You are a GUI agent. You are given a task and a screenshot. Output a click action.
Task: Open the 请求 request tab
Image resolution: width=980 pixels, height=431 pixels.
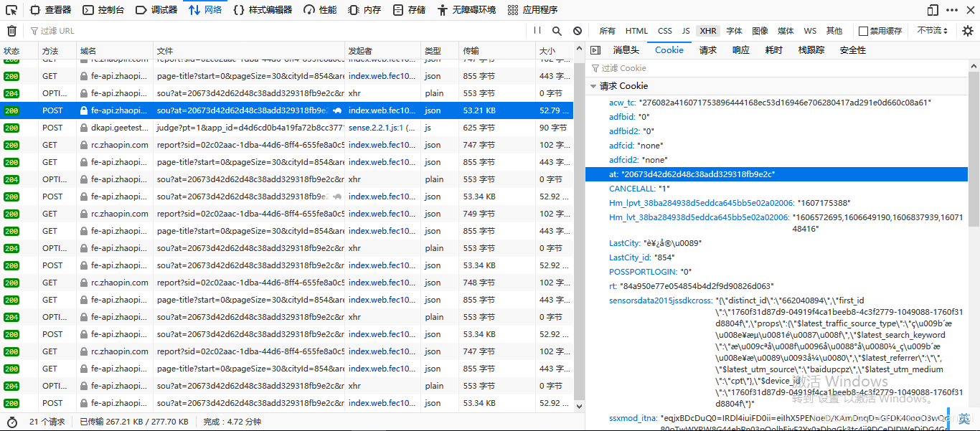[x=708, y=50]
